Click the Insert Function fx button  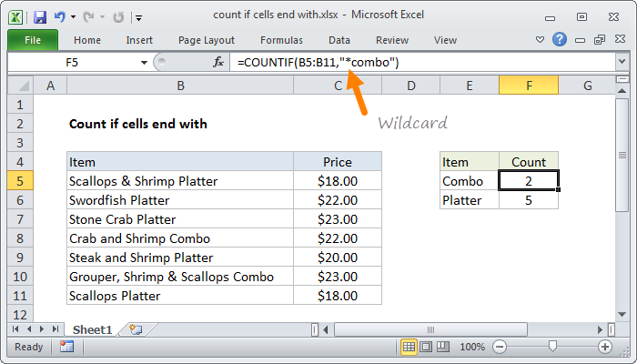pyautogui.click(x=218, y=62)
